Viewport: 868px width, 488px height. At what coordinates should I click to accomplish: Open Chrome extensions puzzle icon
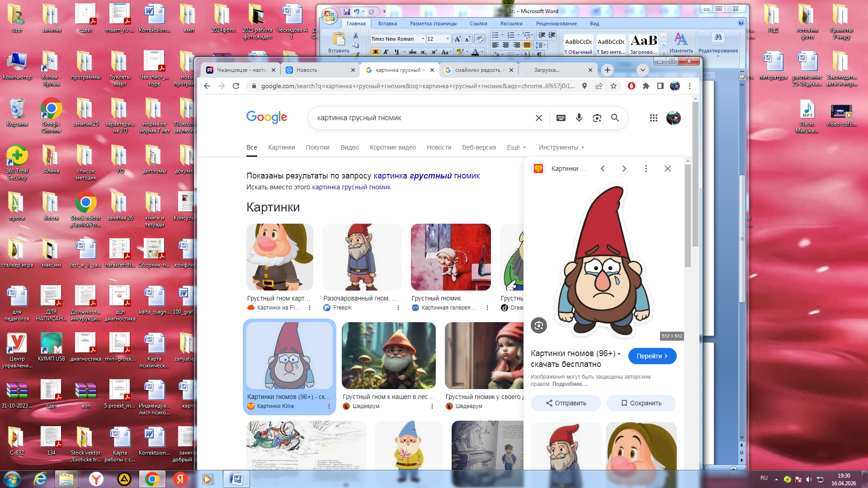646,86
